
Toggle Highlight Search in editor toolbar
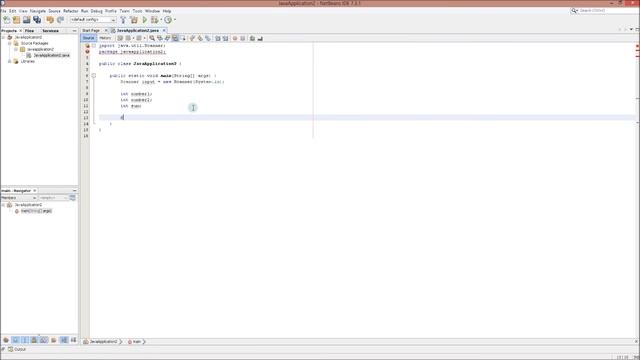pos(175,38)
